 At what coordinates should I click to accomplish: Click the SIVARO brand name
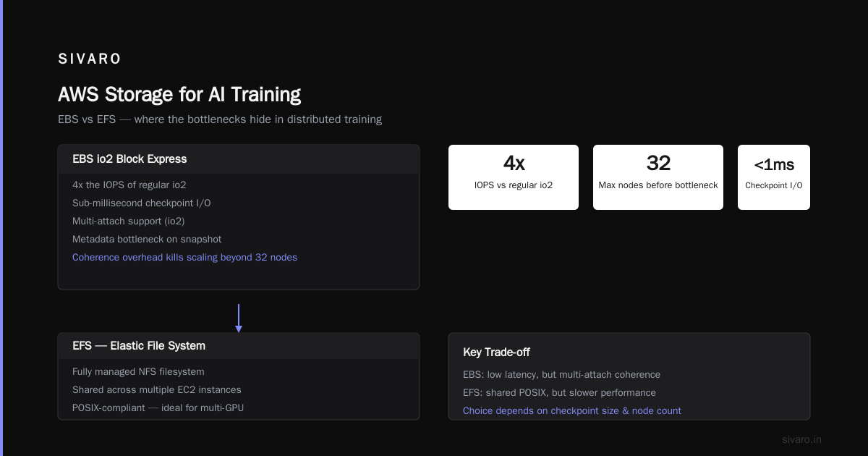[90, 59]
